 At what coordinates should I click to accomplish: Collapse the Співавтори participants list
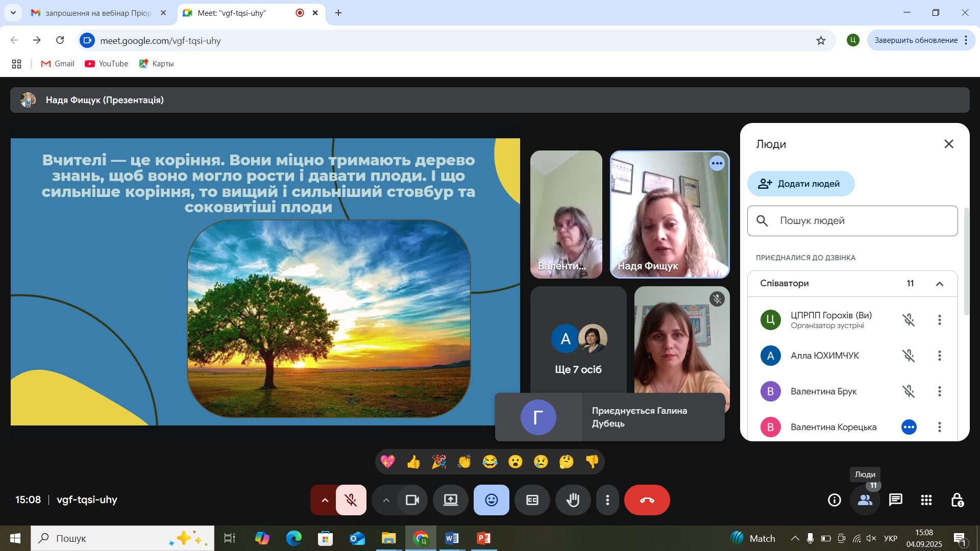point(939,284)
